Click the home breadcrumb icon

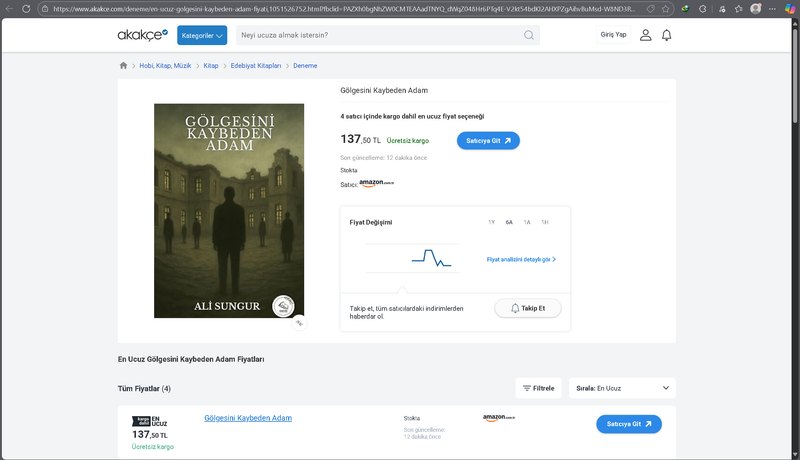tap(123, 65)
